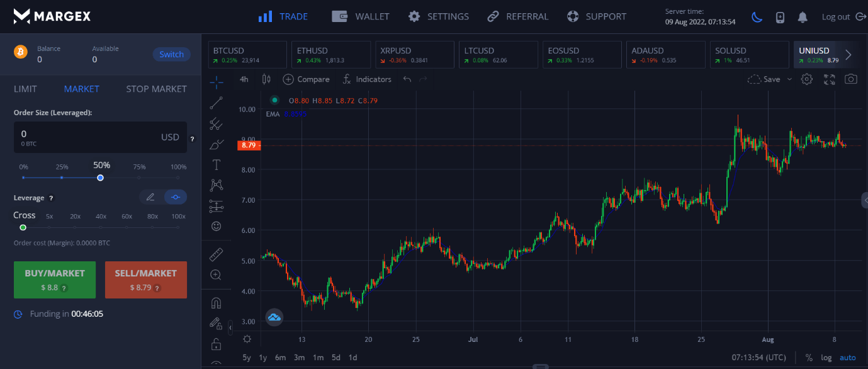Select the trend line drawing tool
Screen dimensions: 868x369
[x=217, y=103]
